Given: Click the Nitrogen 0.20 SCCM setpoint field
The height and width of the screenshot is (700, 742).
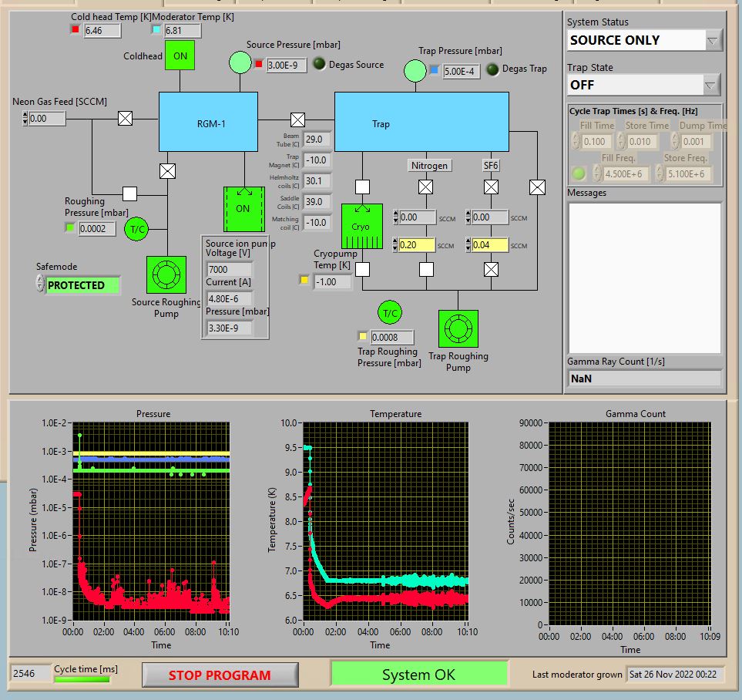Looking at the screenshot, I should (417, 245).
